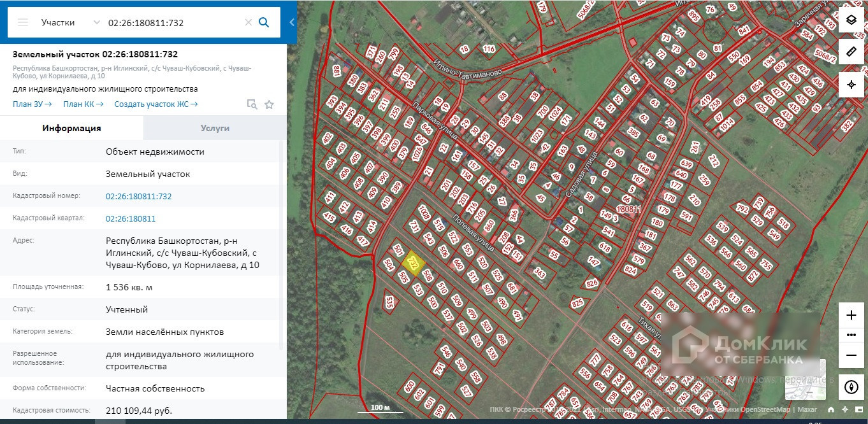Open the План ЗУ link
868x424 pixels.
coord(32,104)
